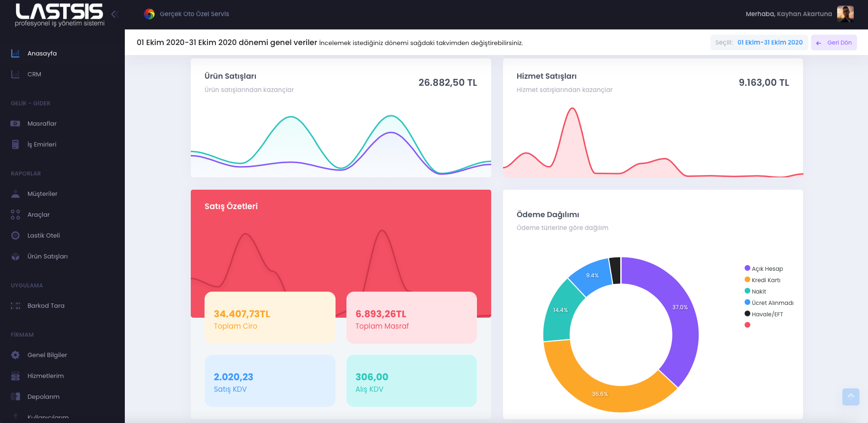The image size is (868, 423).
Task: Click the Barkod Tara barcode icon
Action: pos(15,305)
